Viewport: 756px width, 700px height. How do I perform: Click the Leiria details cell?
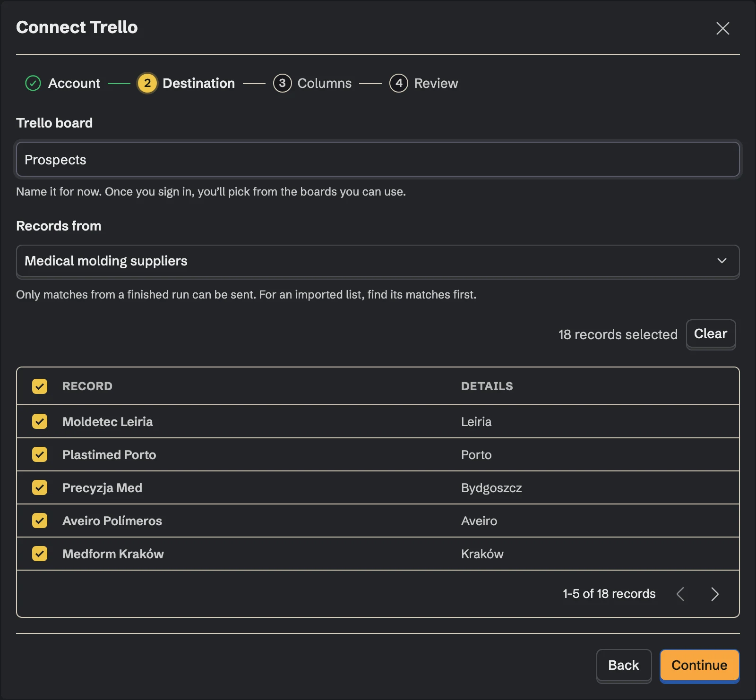pos(476,421)
